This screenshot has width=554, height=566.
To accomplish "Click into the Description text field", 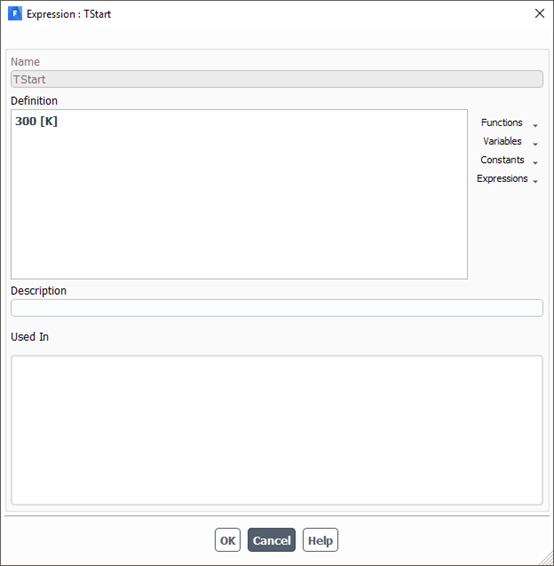I will click(276, 308).
